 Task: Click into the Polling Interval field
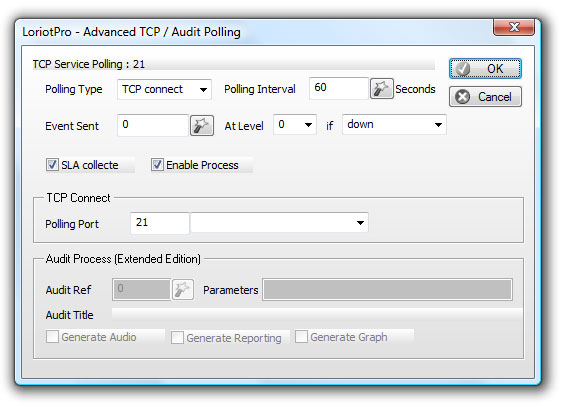click(x=339, y=88)
